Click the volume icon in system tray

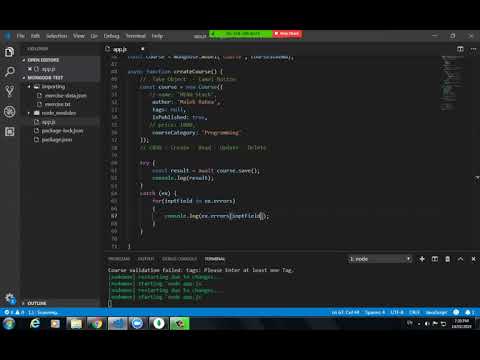427,324
